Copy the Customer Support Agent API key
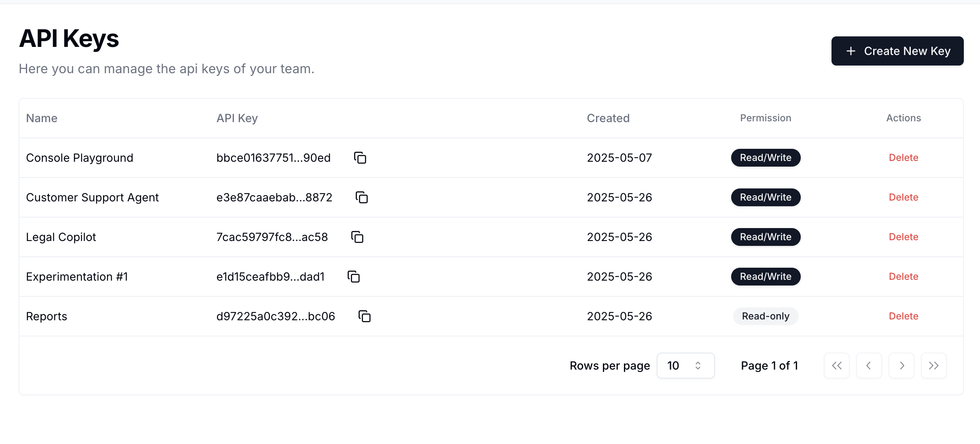Screen dimensions: 980x444 (361, 197)
